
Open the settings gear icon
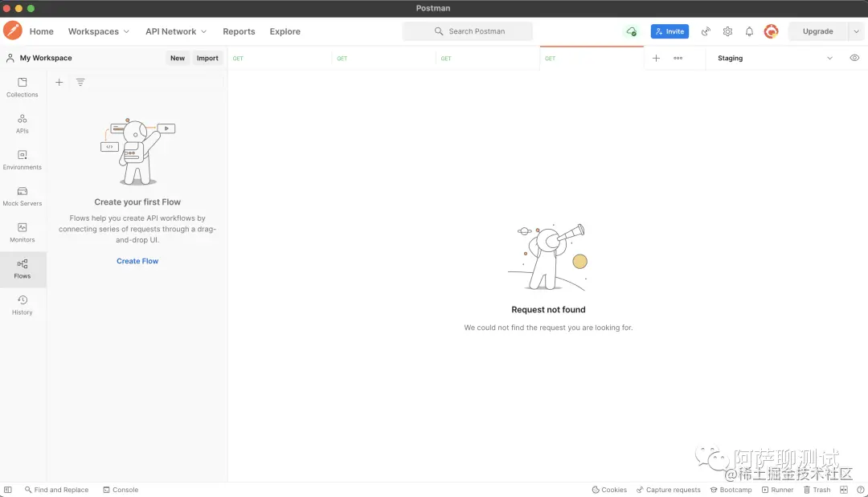coord(727,31)
